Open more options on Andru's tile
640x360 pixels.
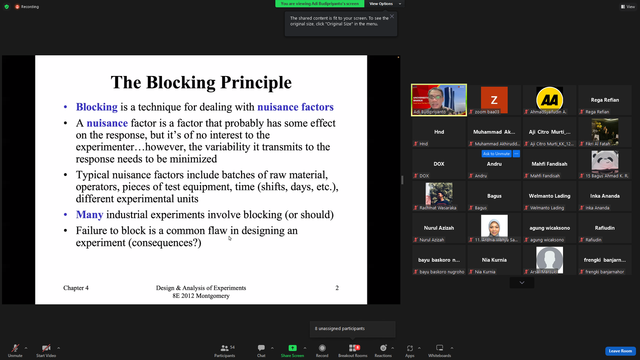point(516,154)
